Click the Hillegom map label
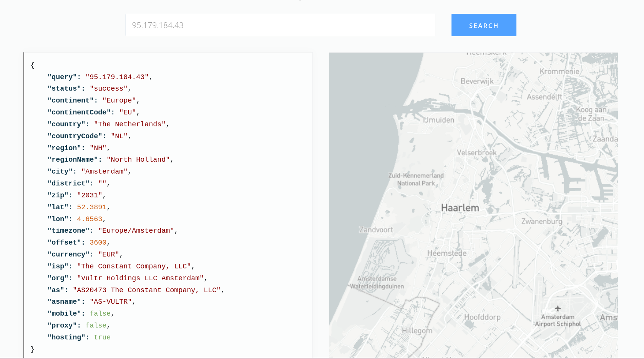Image resolution: width=644 pixels, height=359 pixels. point(417,331)
